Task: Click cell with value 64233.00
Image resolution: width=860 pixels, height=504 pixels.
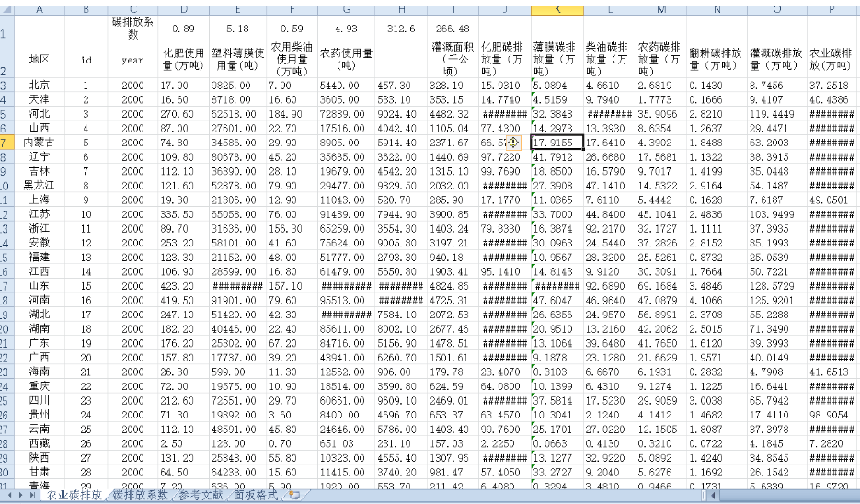Action: 237,472
